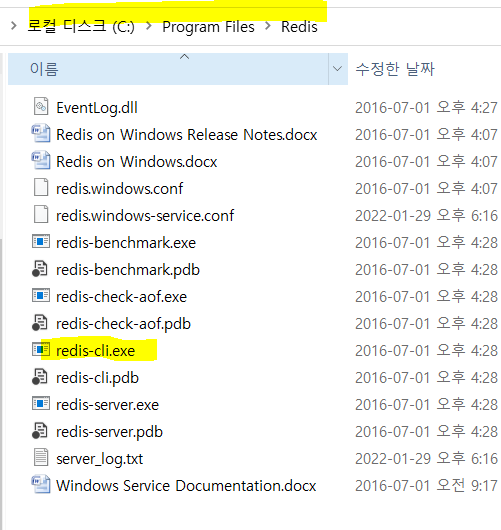This screenshot has height=530, width=501.
Task: Select the server_log.txt file name
Action: (99, 459)
